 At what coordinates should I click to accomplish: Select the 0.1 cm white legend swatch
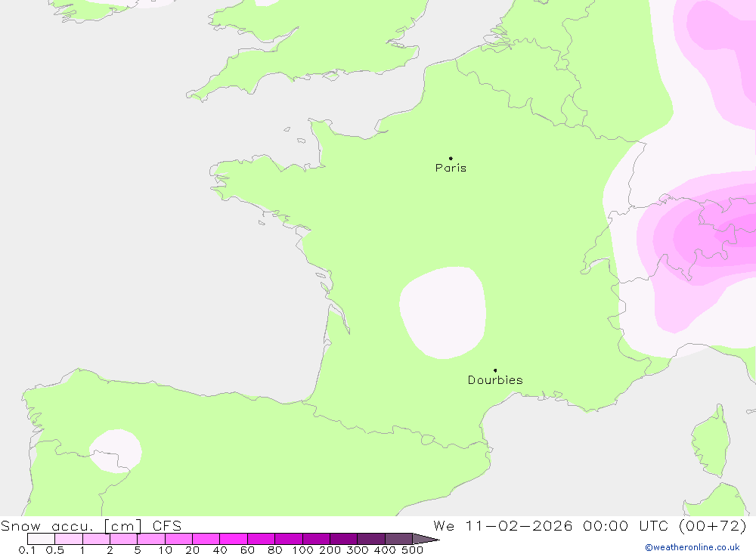41,539
